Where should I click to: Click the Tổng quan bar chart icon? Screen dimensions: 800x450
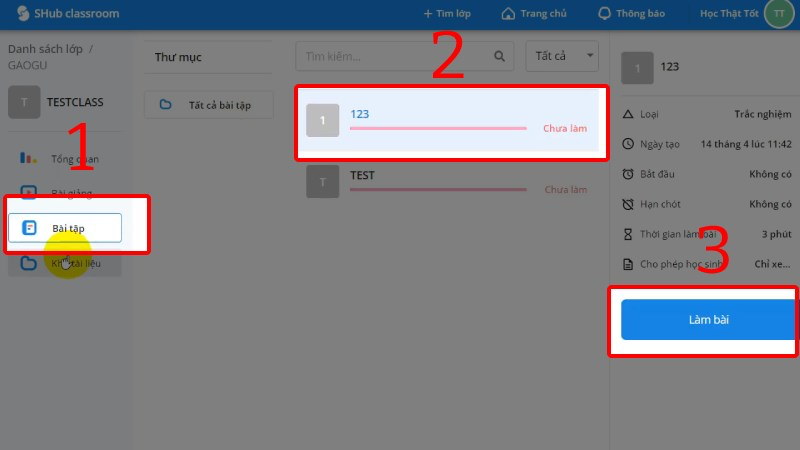click(x=28, y=158)
